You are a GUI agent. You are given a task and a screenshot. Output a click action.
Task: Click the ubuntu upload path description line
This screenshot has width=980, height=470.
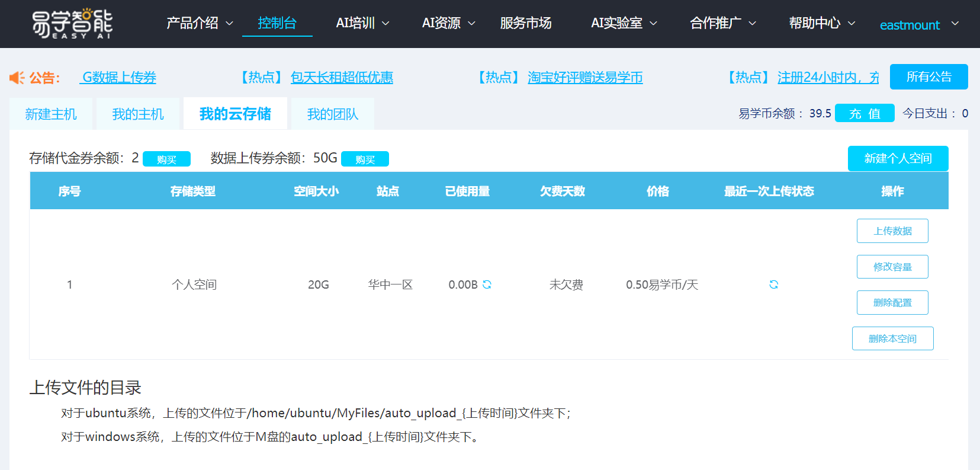(316, 413)
